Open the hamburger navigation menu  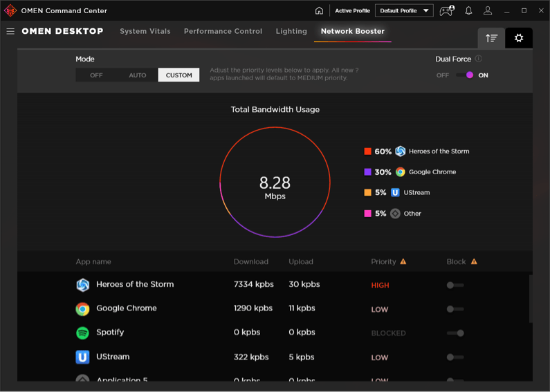pos(10,31)
